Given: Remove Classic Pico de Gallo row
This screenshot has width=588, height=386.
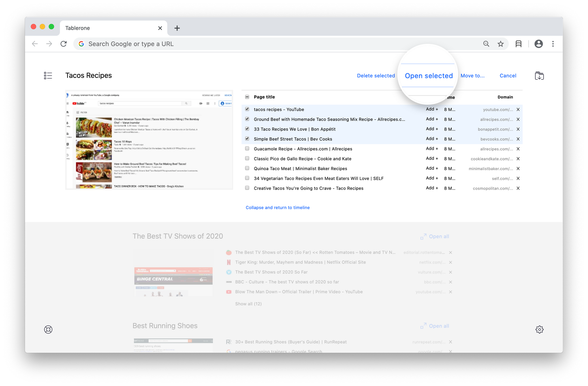Looking at the screenshot, I should point(518,159).
